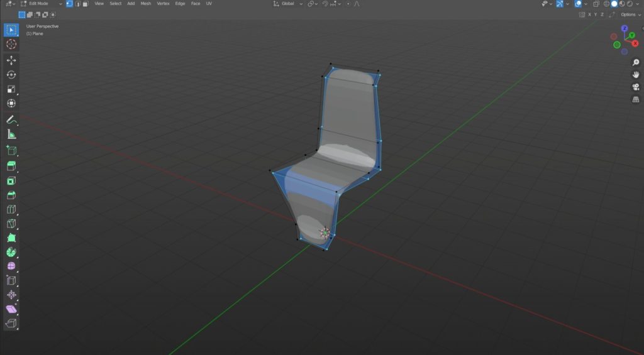Toggle X axis mirror button
The height and width of the screenshot is (355, 644).
pos(589,14)
